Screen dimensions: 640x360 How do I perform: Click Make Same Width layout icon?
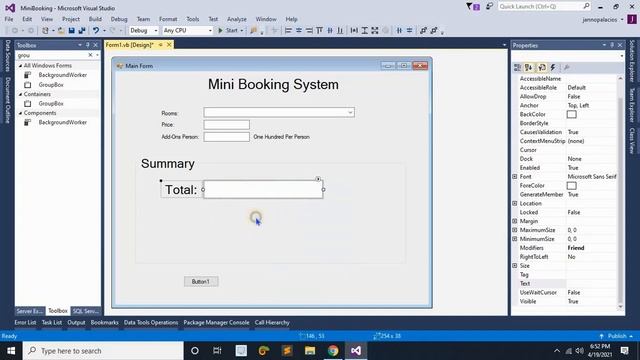[354, 30]
